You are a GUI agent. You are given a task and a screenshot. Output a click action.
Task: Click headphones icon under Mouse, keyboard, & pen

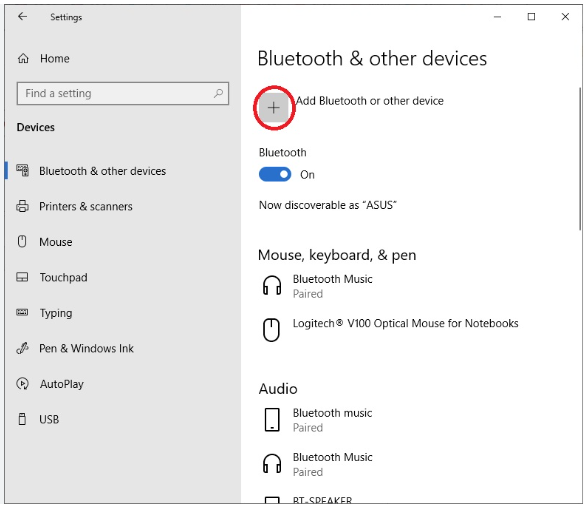coord(272,286)
